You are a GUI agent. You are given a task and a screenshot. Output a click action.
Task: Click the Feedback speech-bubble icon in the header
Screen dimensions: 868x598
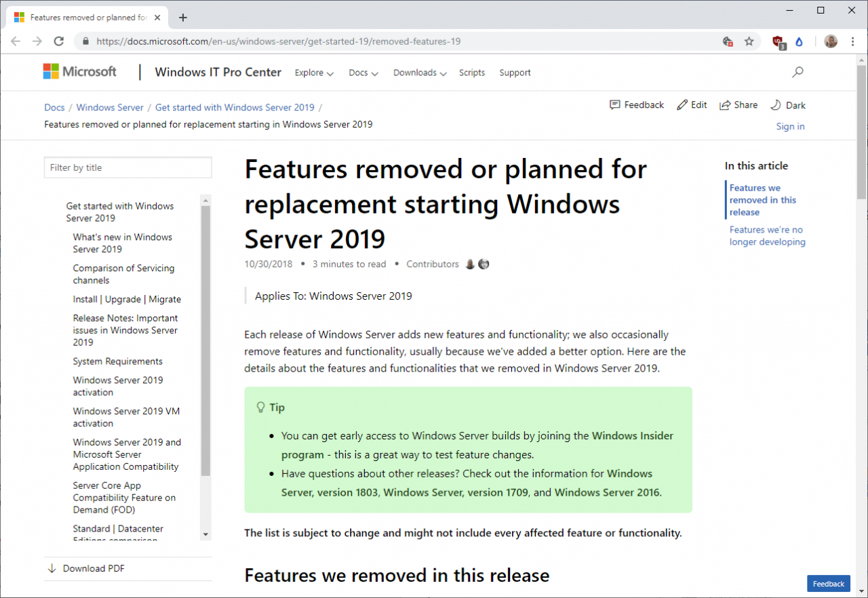point(616,105)
